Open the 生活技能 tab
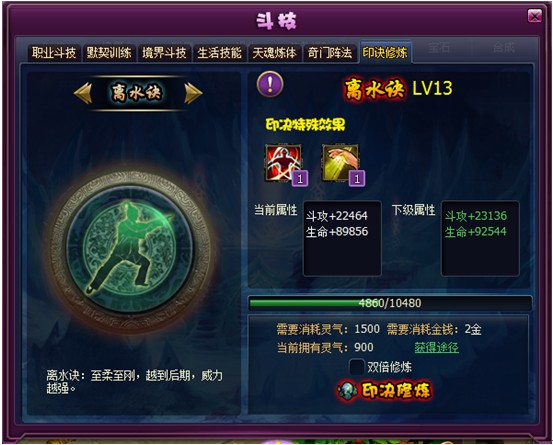 219,53
